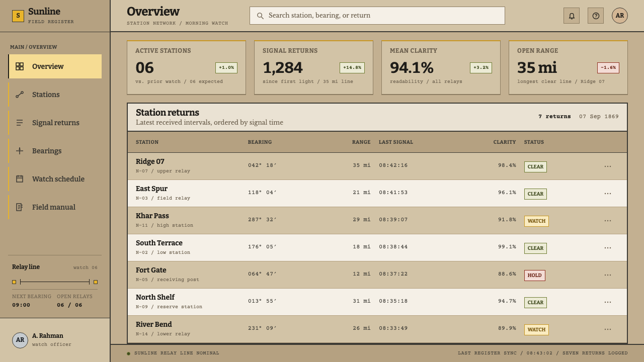The image size is (644, 362).
Task: Click the Watch schedule calendar icon
Action: pos(20,179)
